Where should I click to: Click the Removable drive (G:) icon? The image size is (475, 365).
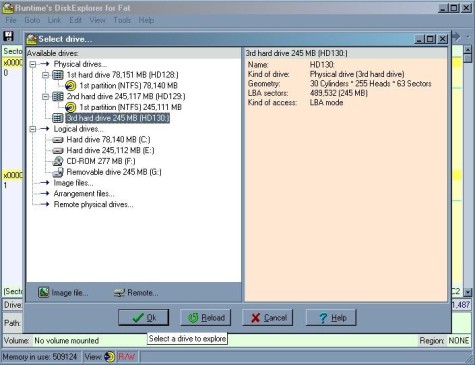pos(58,172)
